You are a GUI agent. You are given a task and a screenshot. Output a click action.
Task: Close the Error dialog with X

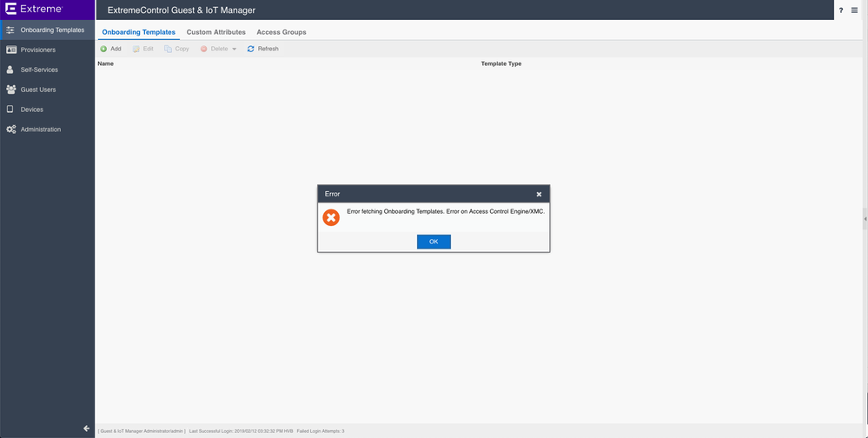click(x=539, y=194)
